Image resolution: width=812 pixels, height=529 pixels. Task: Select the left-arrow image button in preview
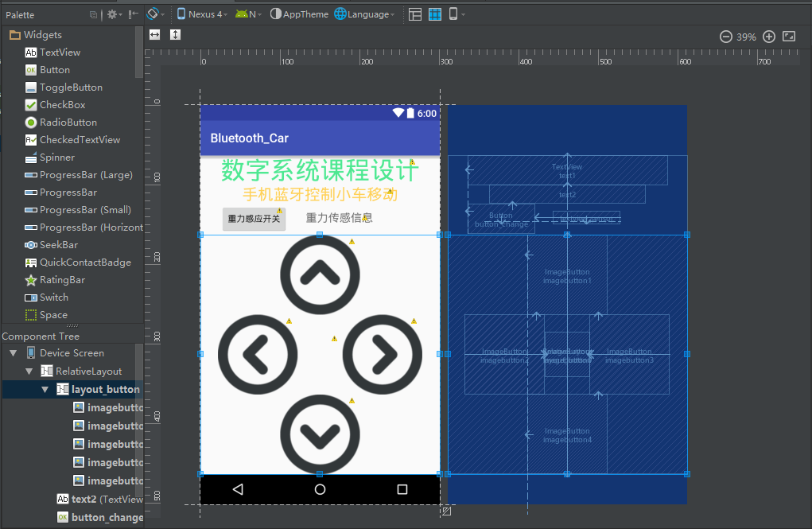tap(258, 355)
